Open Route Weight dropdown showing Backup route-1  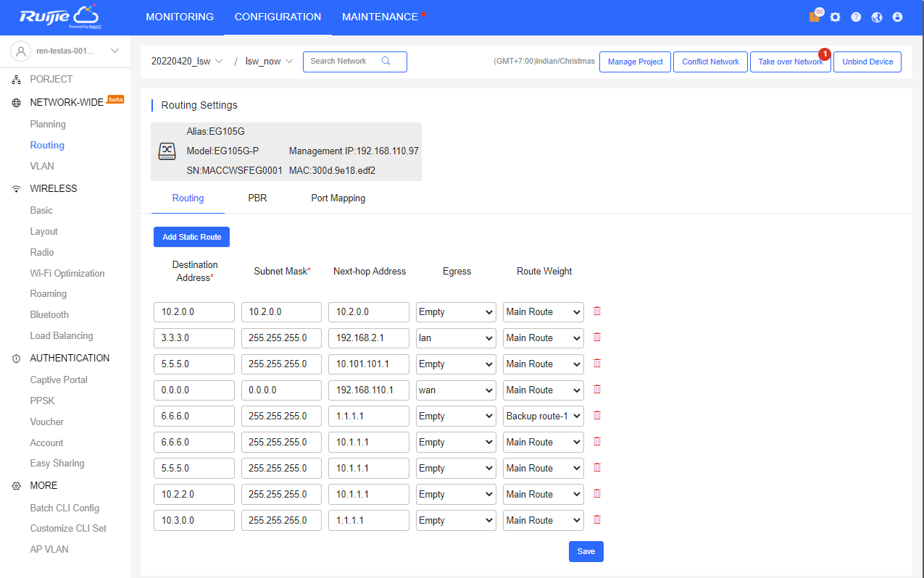544,416
